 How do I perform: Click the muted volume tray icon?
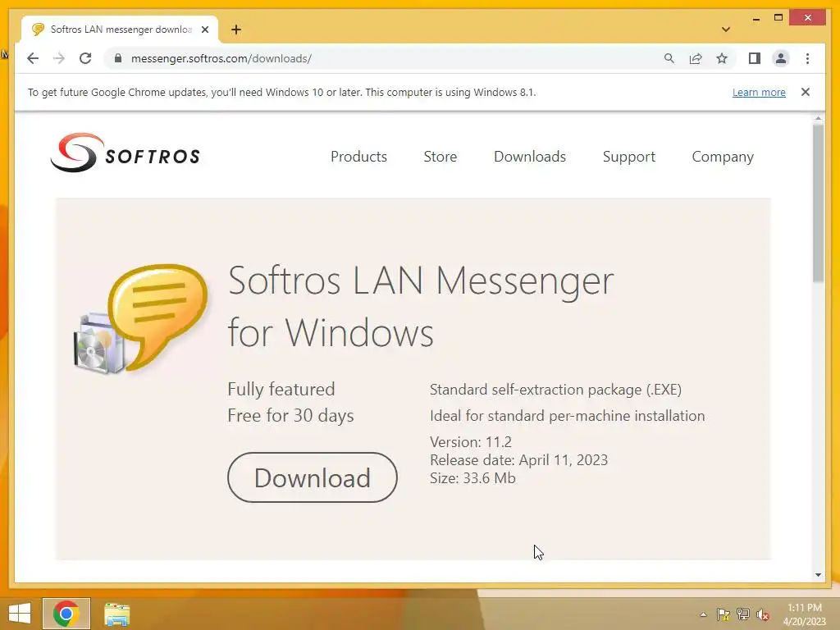click(763, 614)
